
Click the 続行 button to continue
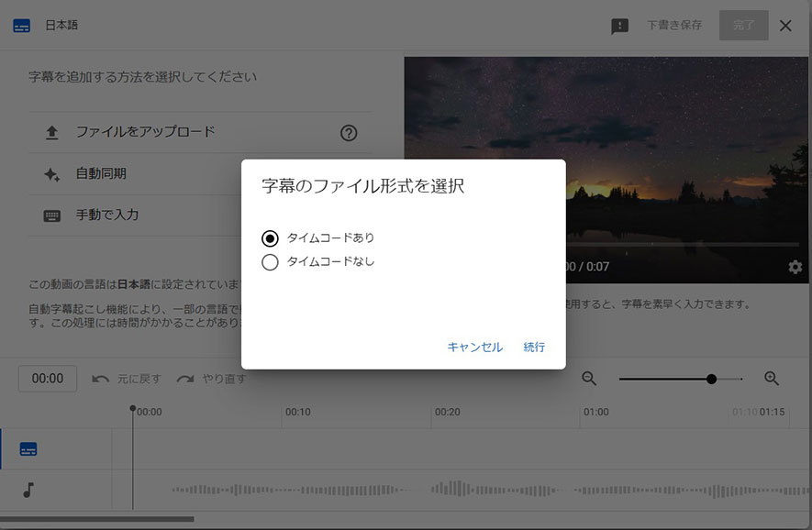click(534, 347)
